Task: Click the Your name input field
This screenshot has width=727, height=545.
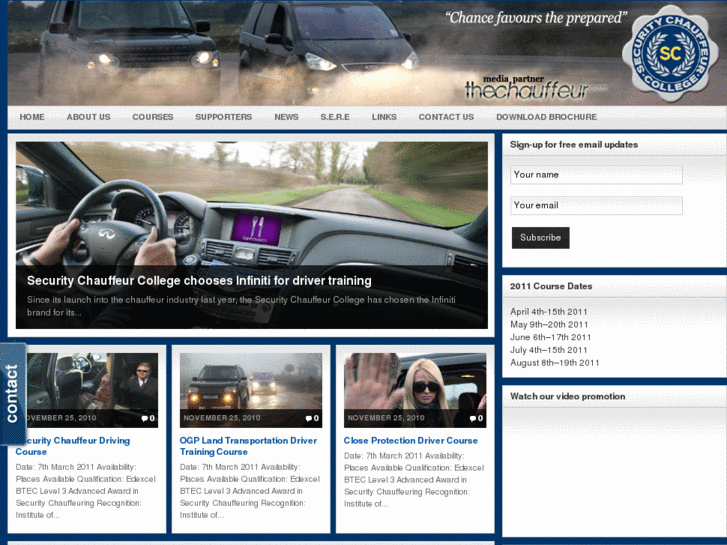Action: (596, 175)
